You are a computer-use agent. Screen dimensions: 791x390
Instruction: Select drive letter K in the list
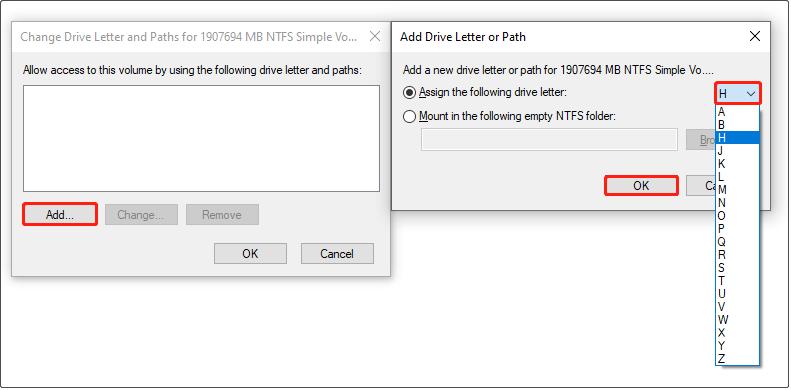pyautogui.click(x=738, y=164)
